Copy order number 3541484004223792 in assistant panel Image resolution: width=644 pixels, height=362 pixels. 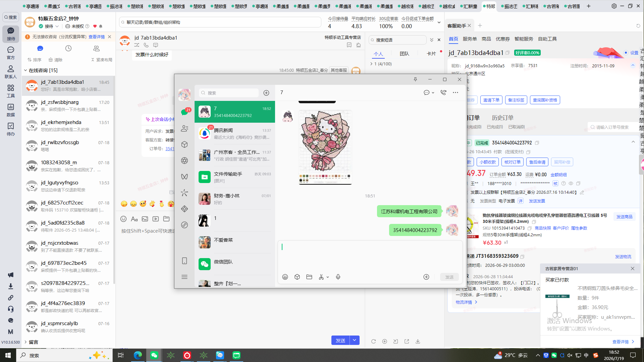coord(537,143)
